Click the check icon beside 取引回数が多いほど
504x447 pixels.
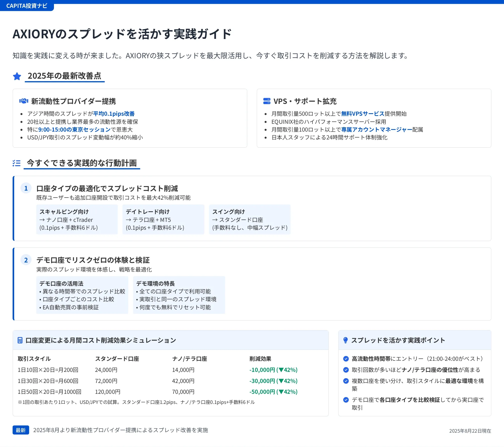[x=346, y=370]
